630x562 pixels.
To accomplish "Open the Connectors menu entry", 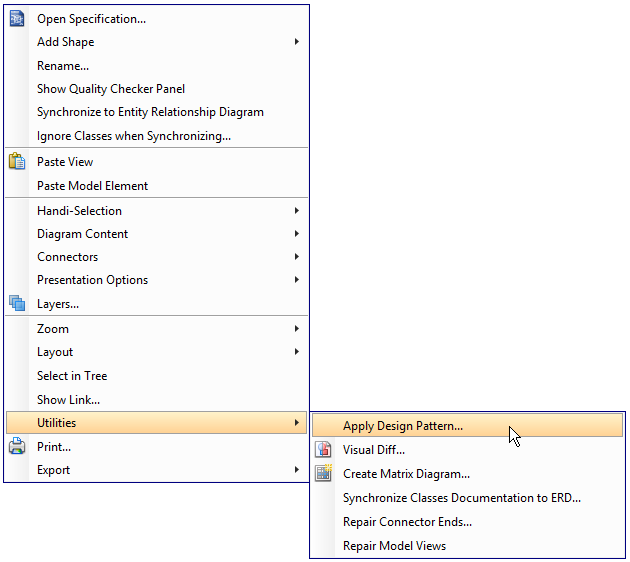I will pyautogui.click(x=157, y=257).
